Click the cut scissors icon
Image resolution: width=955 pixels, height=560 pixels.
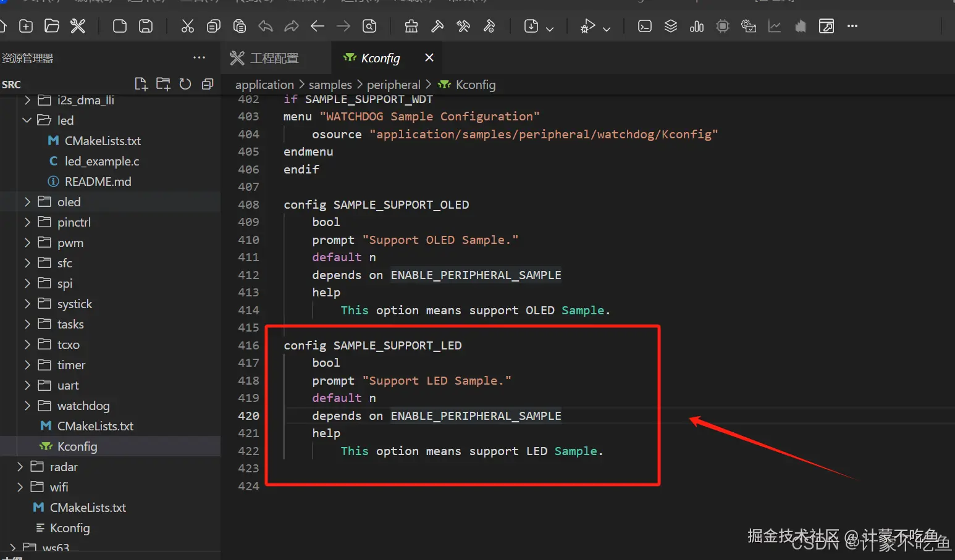(188, 26)
